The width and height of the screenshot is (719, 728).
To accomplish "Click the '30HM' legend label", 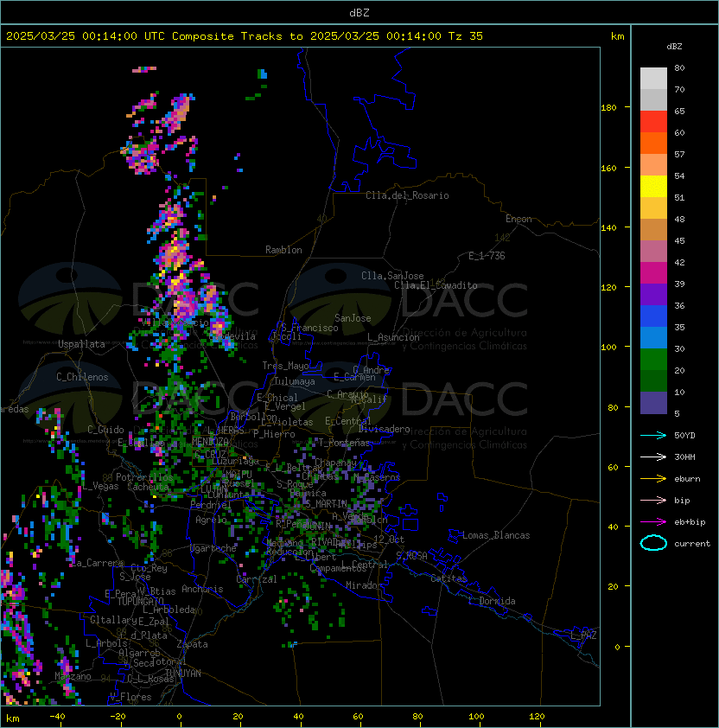I will click(x=684, y=457).
